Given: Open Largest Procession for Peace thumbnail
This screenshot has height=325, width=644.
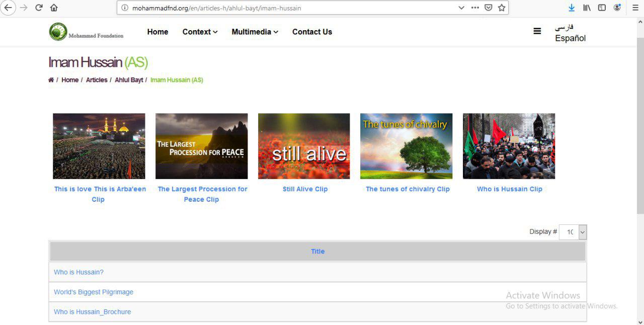Looking at the screenshot, I should pos(201,146).
